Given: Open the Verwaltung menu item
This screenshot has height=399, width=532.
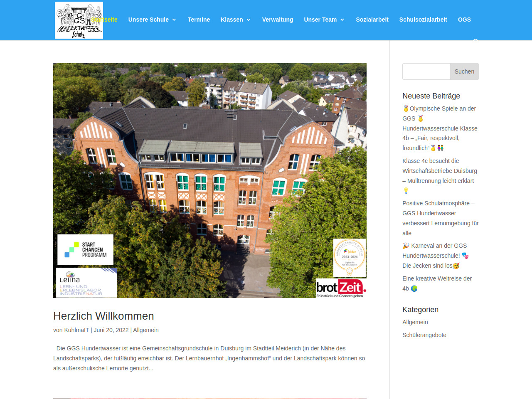Looking at the screenshot, I should (x=278, y=20).
